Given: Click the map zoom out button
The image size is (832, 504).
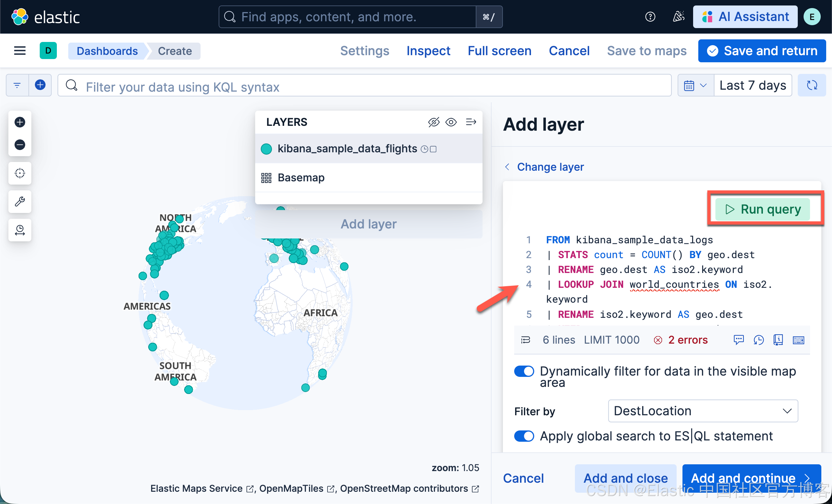Looking at the screenshot, I should pos(20,145).
